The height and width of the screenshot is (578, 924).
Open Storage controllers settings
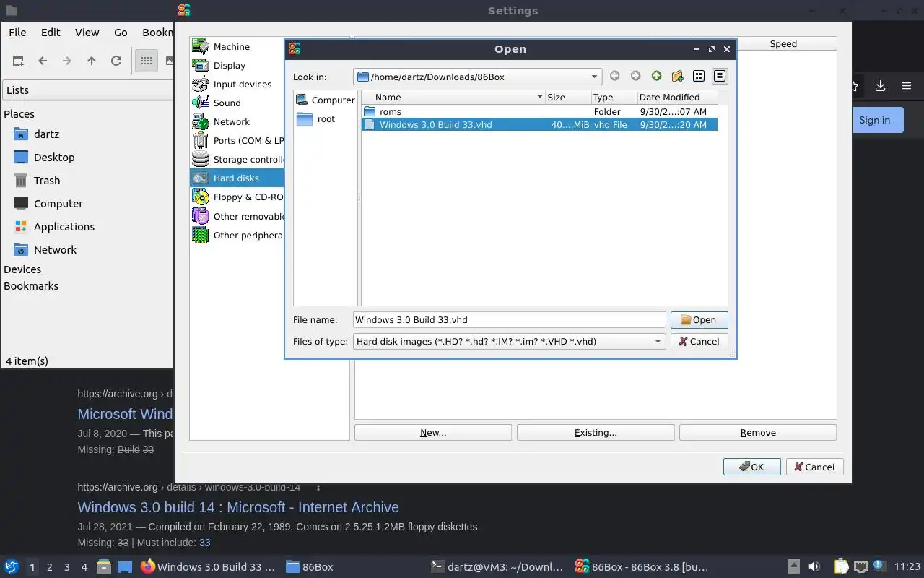pyautogui.click(x=237, y=159)
